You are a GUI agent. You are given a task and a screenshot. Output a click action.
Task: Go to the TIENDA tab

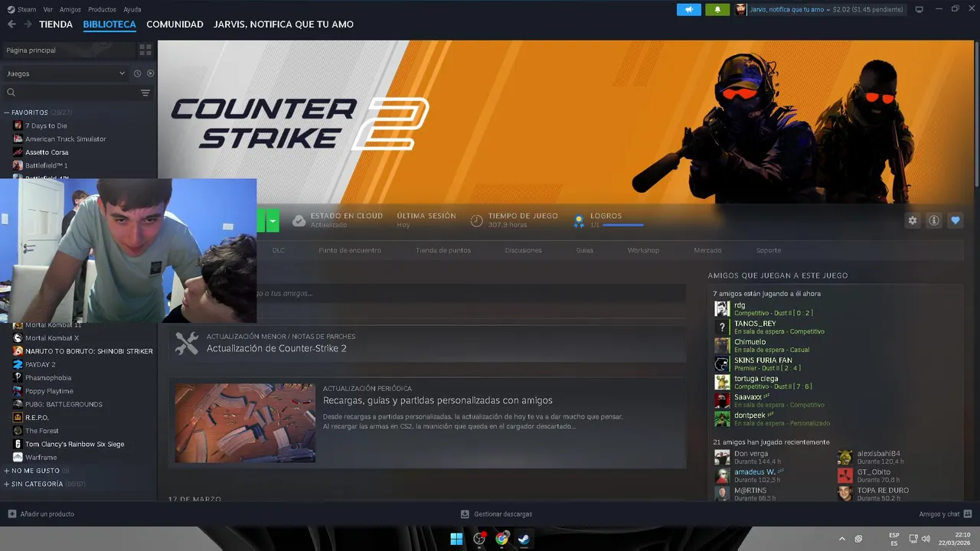[x=56, y=24]
